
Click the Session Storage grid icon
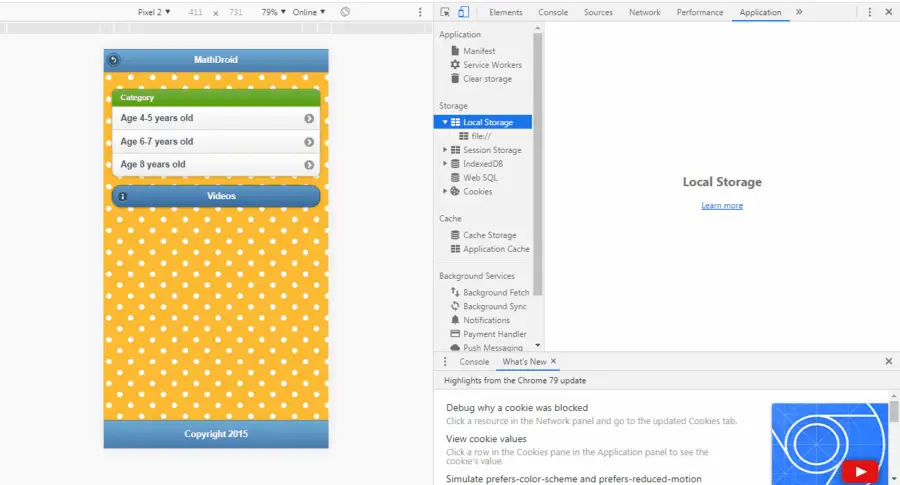tap(455, 150)
